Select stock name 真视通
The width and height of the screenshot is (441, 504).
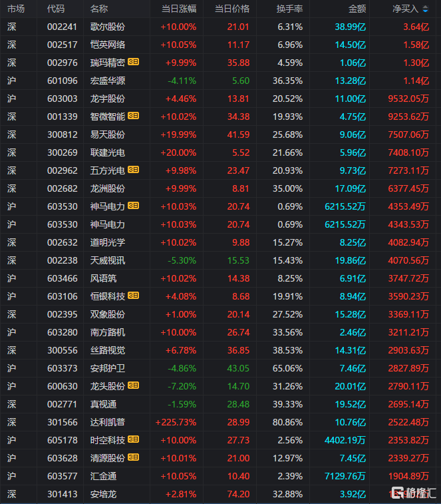pos(103,404)
